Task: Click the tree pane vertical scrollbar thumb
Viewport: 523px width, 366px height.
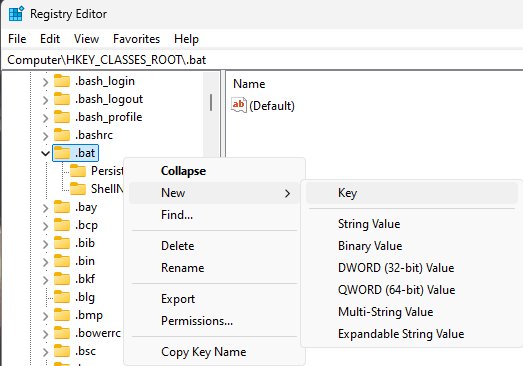Action: (211, 102)
